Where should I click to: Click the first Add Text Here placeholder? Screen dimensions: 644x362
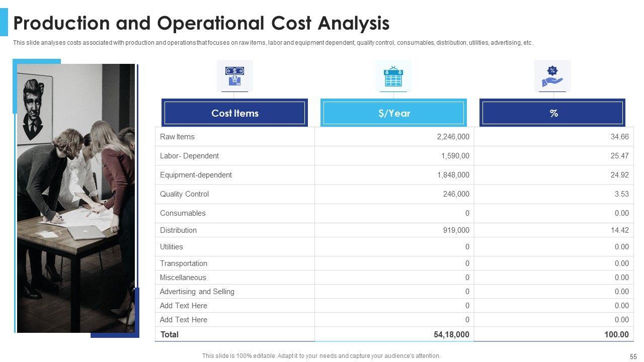[x=183, y=306]
